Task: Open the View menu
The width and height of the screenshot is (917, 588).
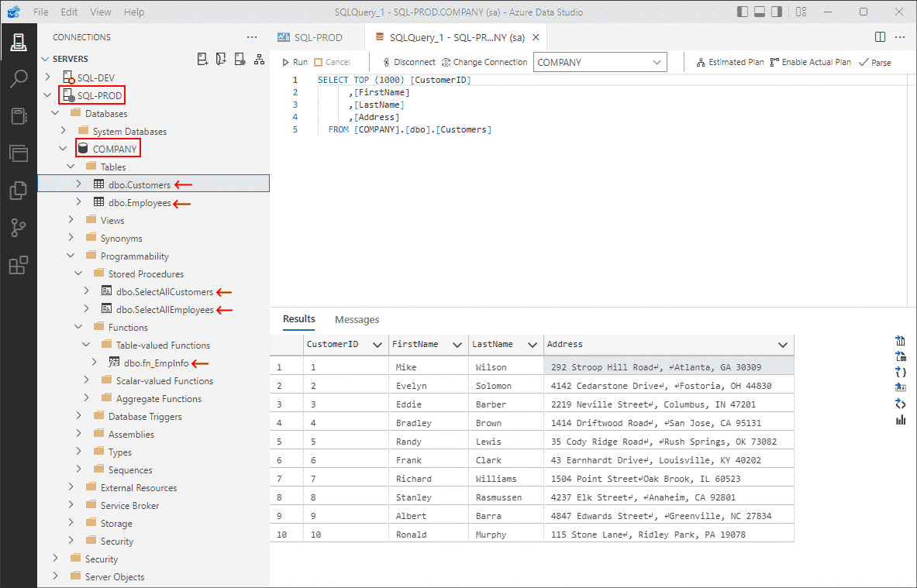Action: [101, 12]
